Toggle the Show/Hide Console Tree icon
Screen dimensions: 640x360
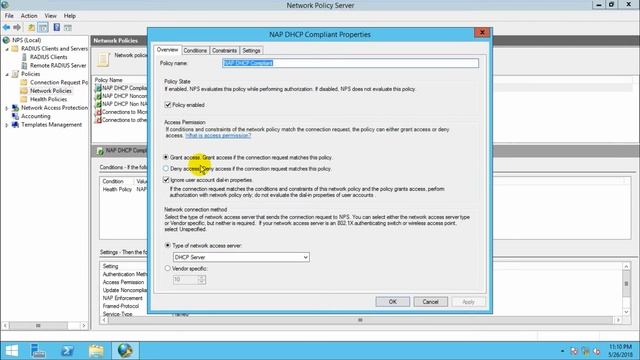(x=43, y=27)
